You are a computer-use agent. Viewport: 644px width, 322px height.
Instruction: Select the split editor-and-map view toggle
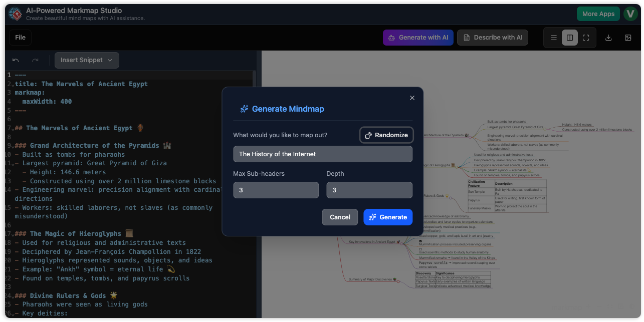(570, 37)
